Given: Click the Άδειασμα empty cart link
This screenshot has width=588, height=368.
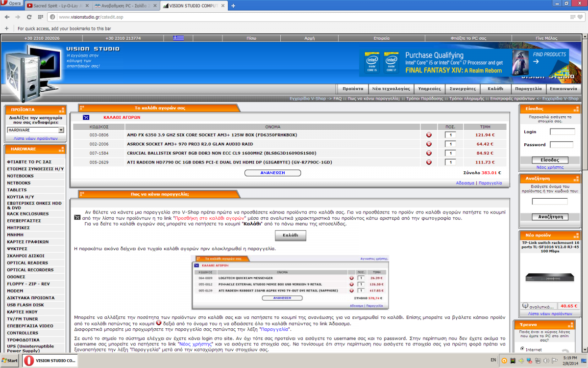Looking at the screenshot, I should coord(465,183).
